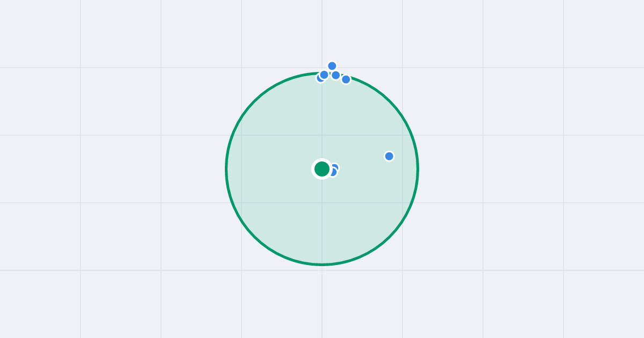
Task: Select the green center marker
Action: (322, 169)
